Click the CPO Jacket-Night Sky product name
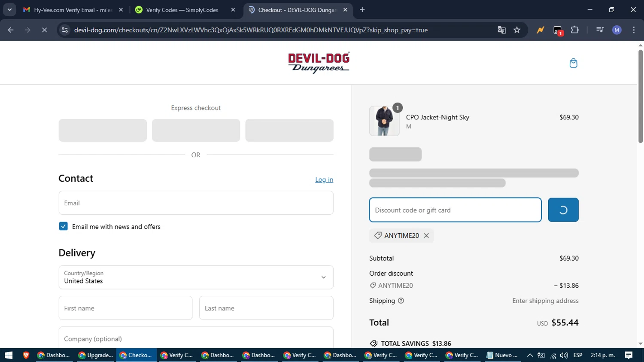This screenshot has width=644, height=362. coord(437,117)
